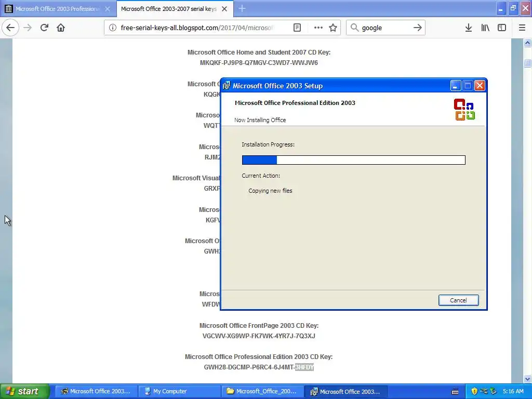
Task: Open a new browser tab
Action: [x=242, y=9]
